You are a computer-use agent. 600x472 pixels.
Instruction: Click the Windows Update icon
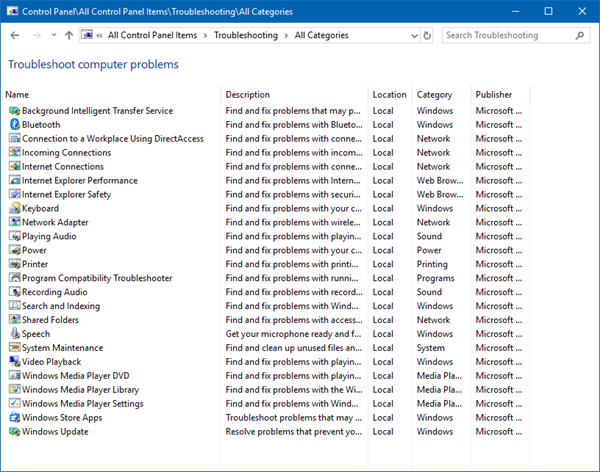(14, 432)
